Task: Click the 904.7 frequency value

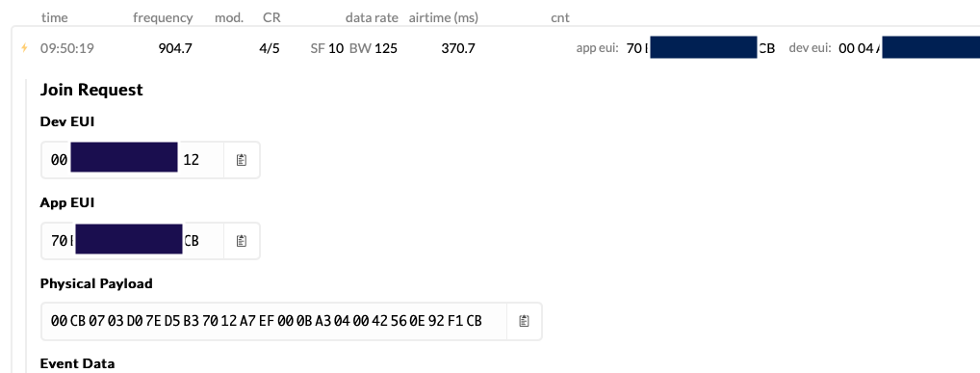Action: point(175,48)
